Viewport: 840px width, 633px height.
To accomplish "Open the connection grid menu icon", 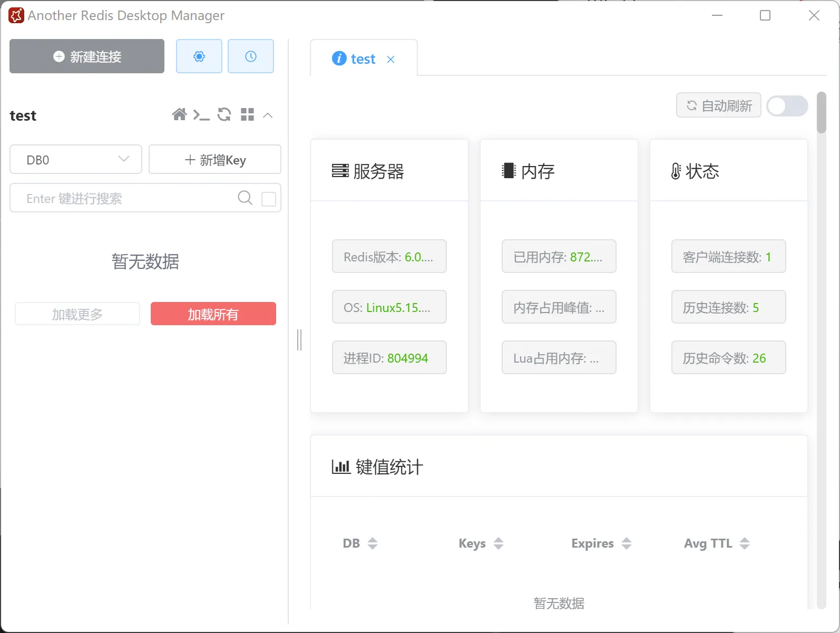I will 247,114.
